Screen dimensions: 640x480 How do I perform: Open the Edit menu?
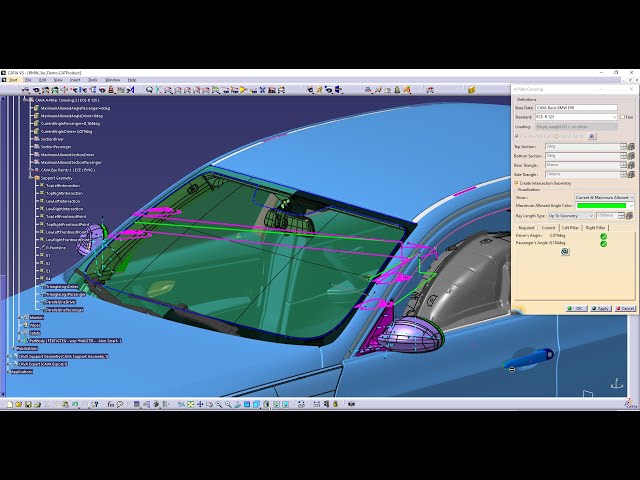(x=42, y=80)
